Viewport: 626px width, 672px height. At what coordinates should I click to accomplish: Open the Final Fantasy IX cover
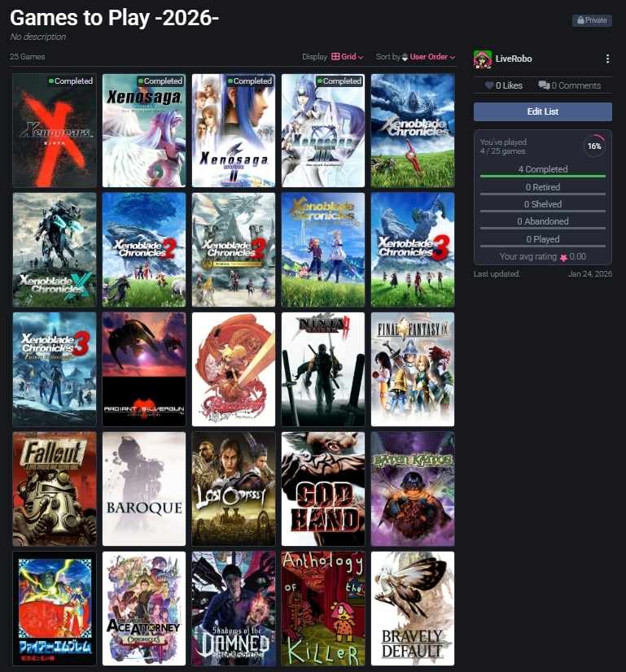point(413,369)
